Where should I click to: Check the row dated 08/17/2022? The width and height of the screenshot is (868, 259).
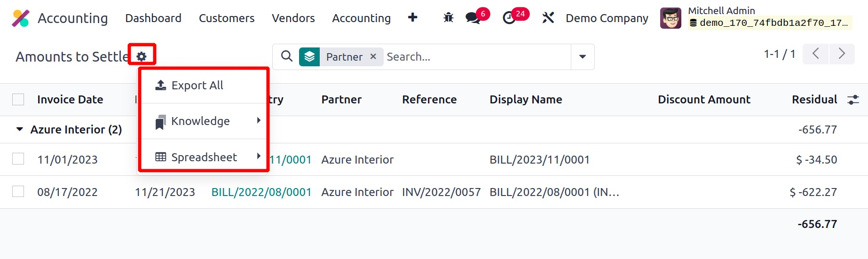pos(18,192)
